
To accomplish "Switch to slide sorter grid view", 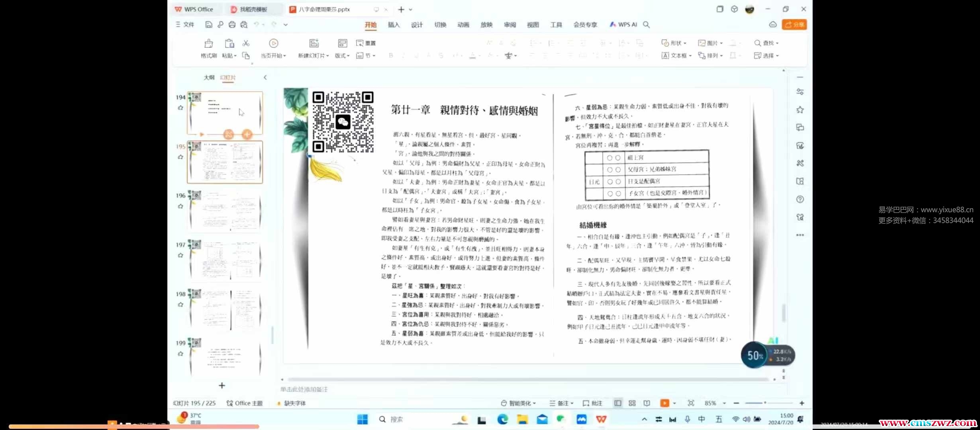I will click(x=632, y=403).
